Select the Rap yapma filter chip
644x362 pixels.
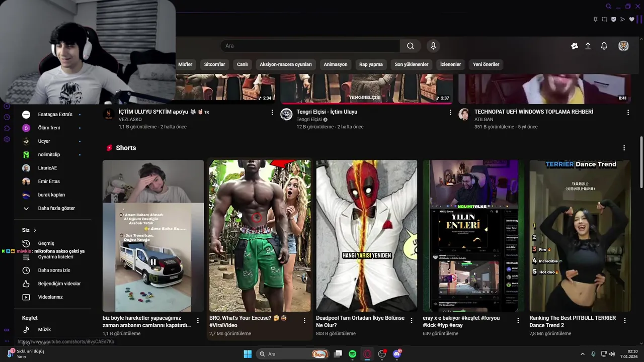[x=371, y=64]
